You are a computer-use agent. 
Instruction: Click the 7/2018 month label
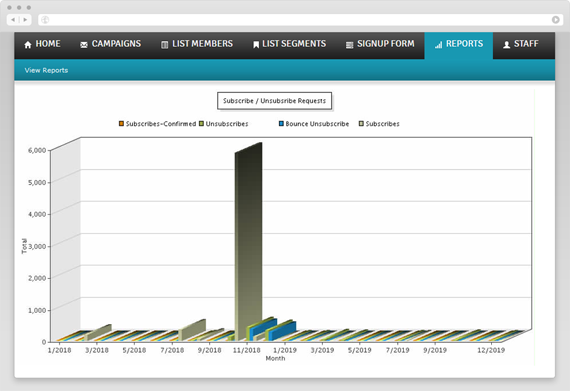tap(172, 350)
